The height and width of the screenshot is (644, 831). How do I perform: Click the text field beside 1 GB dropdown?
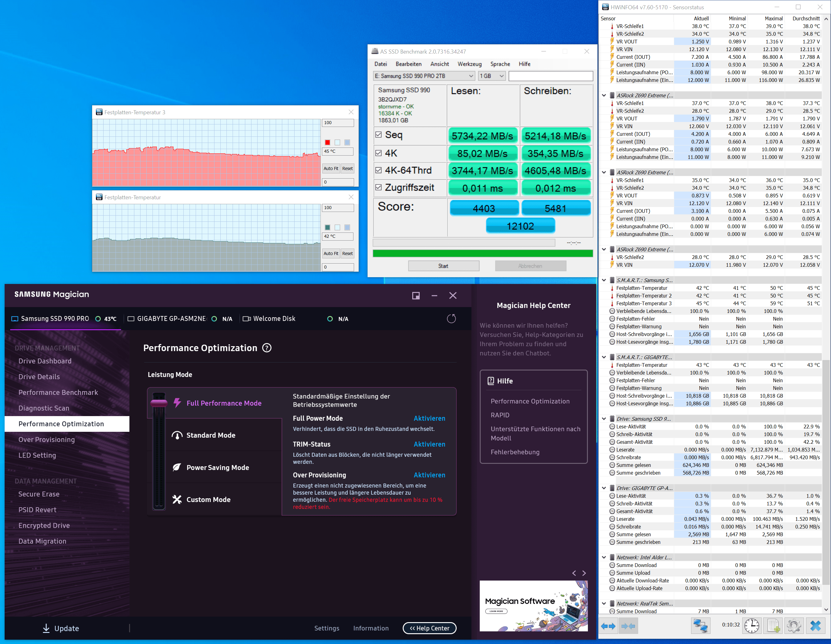point(551,76)
